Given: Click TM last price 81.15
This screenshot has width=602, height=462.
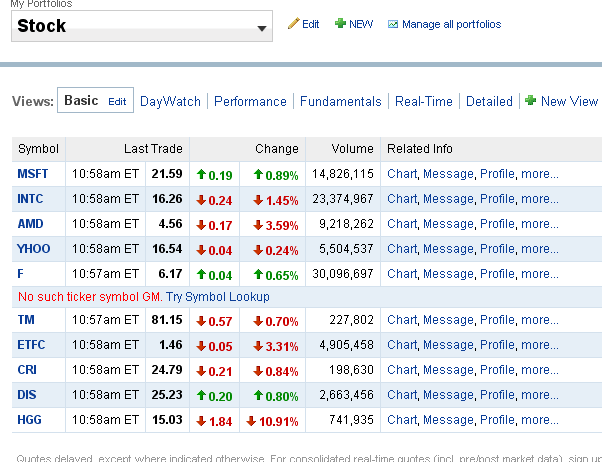Looking at the screenshot, I should click(x=167, y=320).
